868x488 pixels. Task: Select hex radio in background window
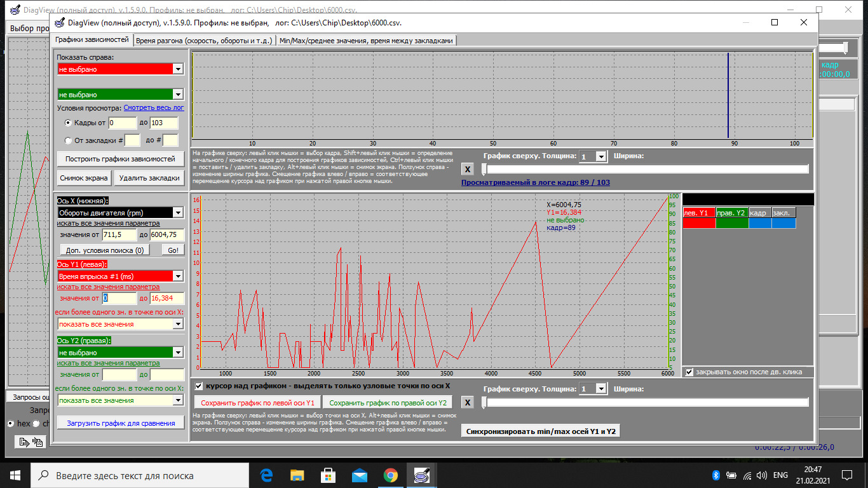click(11, 423)
